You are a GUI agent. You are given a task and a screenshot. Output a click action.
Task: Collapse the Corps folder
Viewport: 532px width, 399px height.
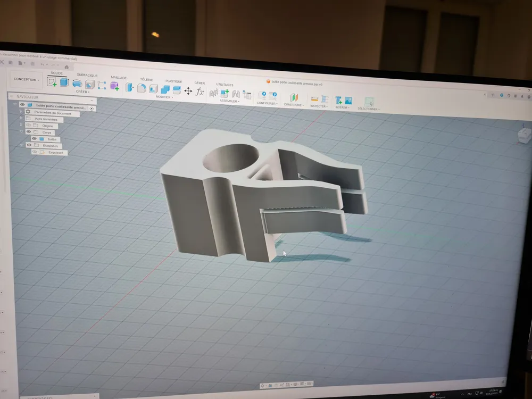pyautogui.click(x=21, y=131)
